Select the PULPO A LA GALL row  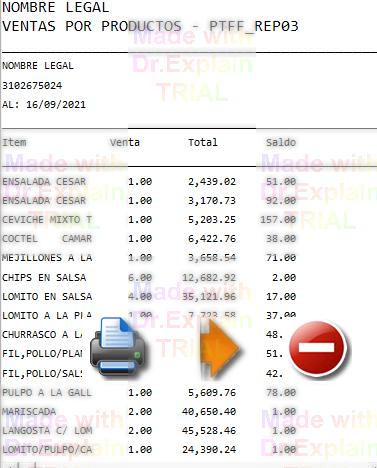(x=149, y=393)
